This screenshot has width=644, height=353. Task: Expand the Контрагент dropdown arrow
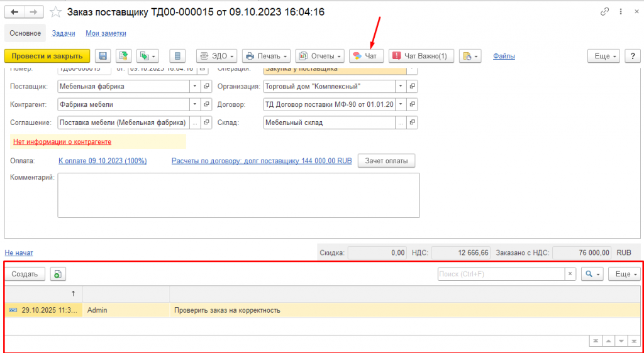(x=195, y=104)
